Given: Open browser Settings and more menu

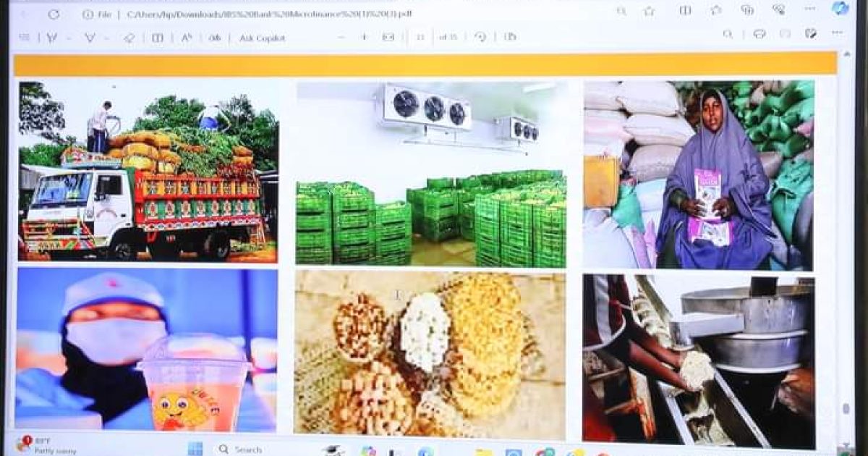Looking at the screenshot, I should (809, 10).
